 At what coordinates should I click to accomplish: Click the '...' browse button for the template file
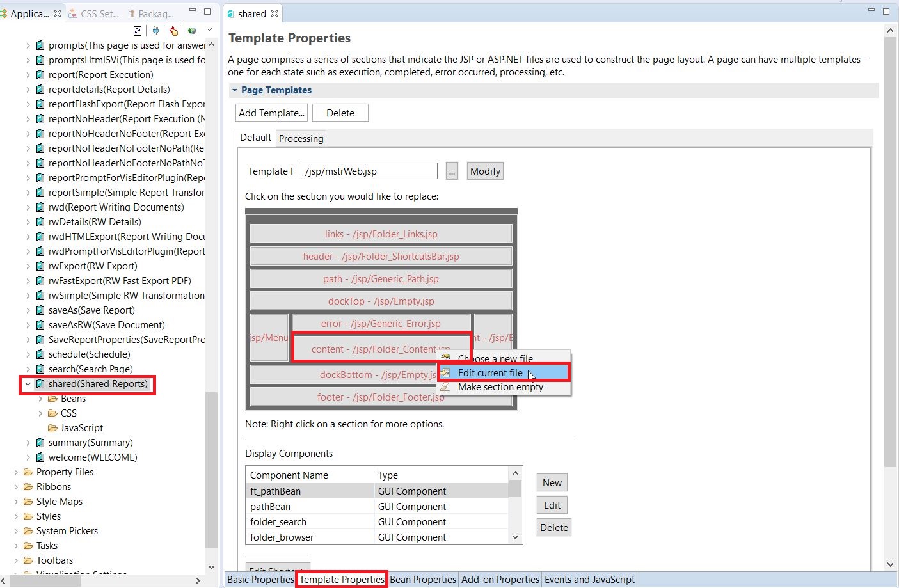coord(452,171)
